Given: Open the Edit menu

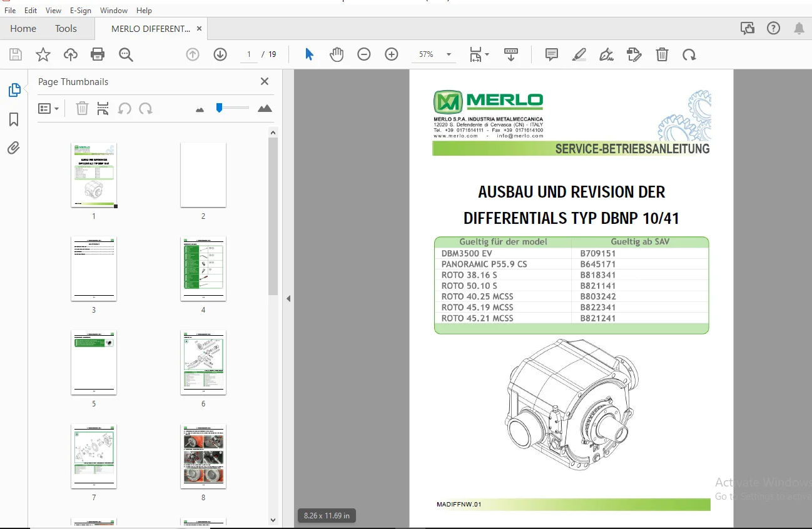Looking at the screenshot, I should [x=31, y=11].
